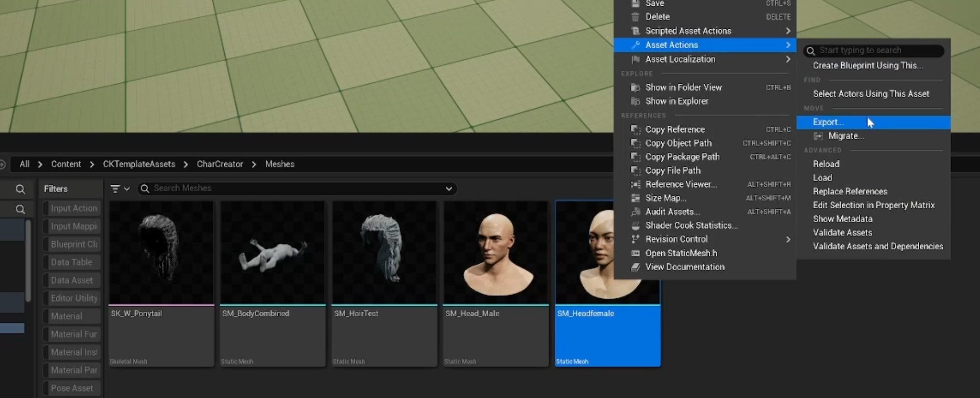Choose Copy Reference from context menu
This screenshot has width=980, height=398.
click(675, 129)
